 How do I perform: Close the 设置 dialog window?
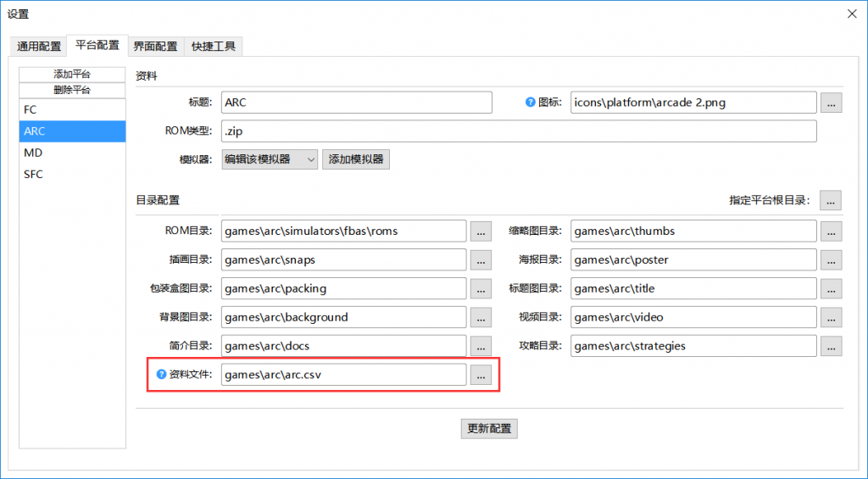[851, 13]
